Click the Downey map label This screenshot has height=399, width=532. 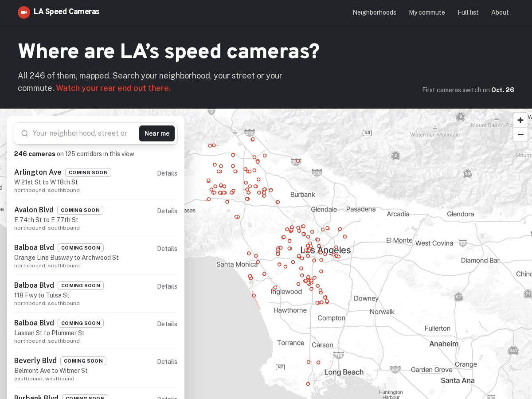pyautogui.click(x=366, y=298)
